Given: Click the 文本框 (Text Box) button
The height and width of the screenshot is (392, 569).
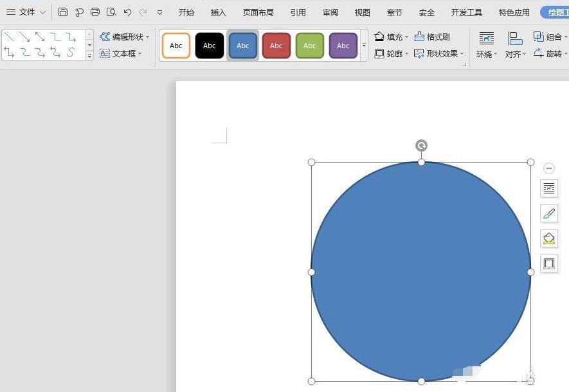Looking at the screenshot, I should click(120, 53).
